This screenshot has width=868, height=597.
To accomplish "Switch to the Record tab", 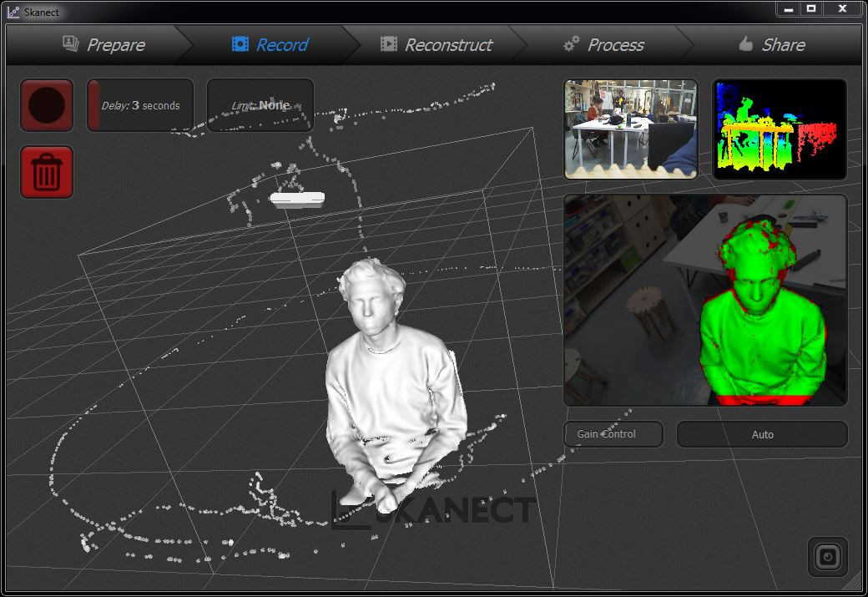I will 270,45.
